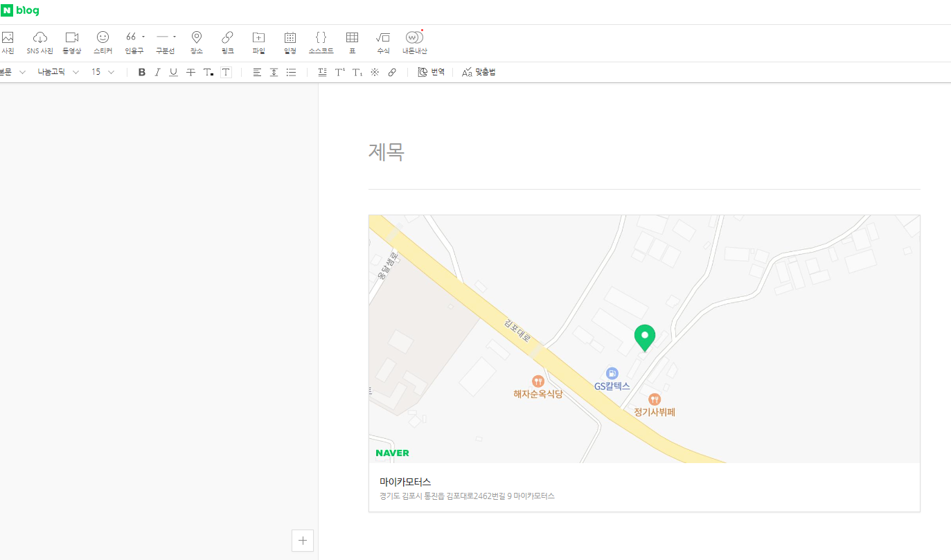Insert a hyperlink with 링크 tool

227,42
